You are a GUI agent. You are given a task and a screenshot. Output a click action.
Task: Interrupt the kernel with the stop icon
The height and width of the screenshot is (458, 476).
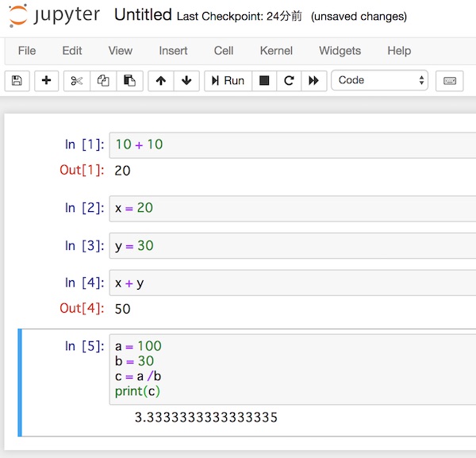click(x=264, y=81)
